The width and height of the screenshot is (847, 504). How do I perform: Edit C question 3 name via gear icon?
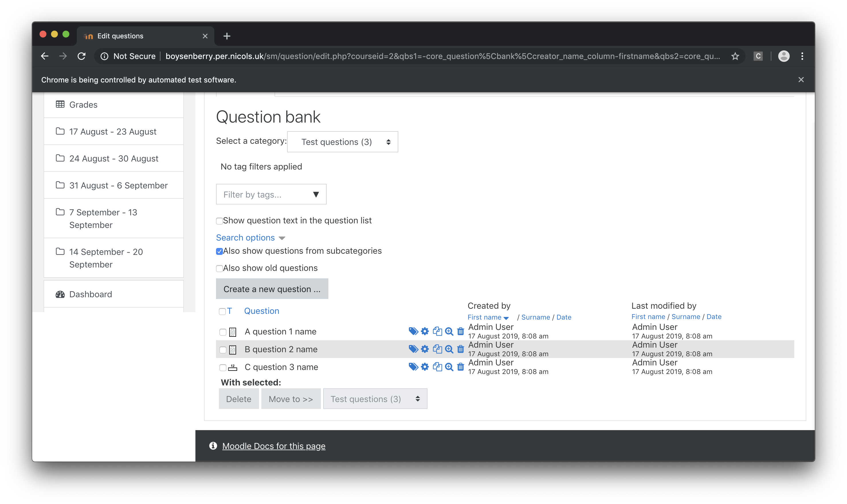pyautogui.click(x=425, y=367)
